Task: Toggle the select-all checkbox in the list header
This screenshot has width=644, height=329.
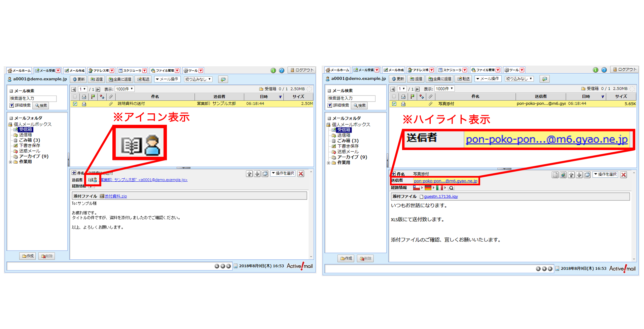Action: click(x=75, y=97)
